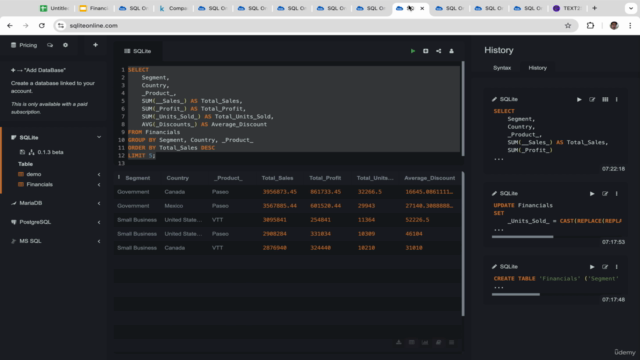Click the Chrome extensions puzzle icon

[590, 25]
